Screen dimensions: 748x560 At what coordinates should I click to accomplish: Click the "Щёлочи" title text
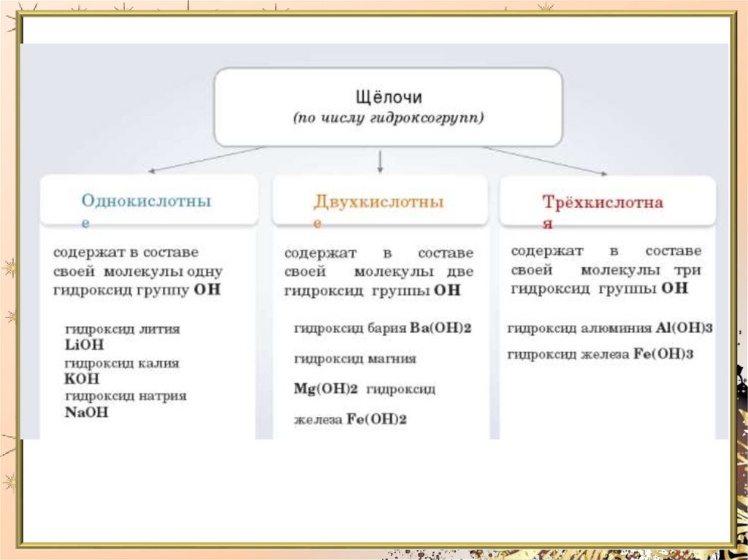(389, 97)
